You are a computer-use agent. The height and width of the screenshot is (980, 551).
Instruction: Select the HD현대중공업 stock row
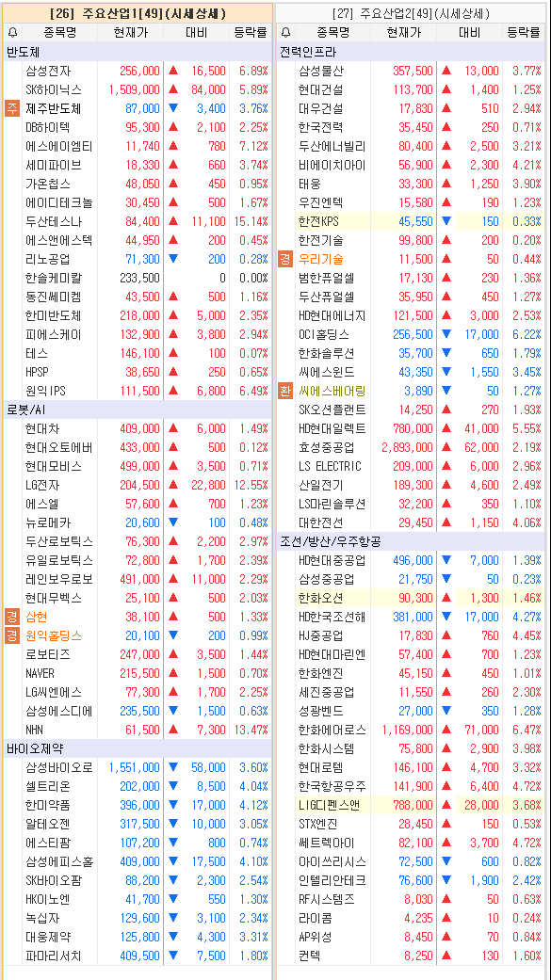[411, 561]
